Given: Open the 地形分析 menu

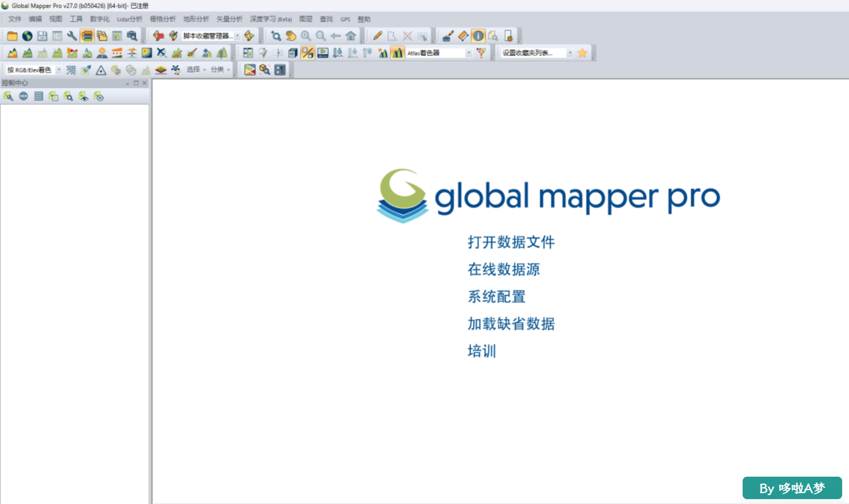Looking at the screenshot, I should [196, 19].
